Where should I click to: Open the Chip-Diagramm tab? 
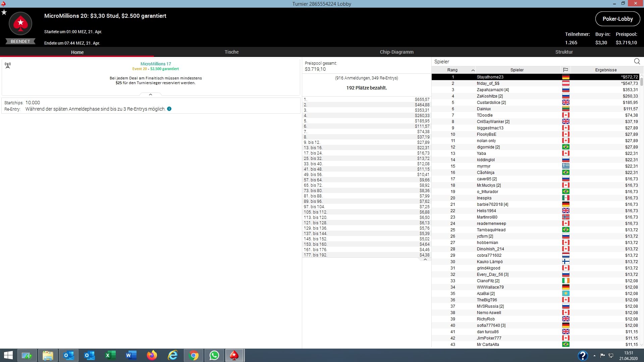coord(396,52)
